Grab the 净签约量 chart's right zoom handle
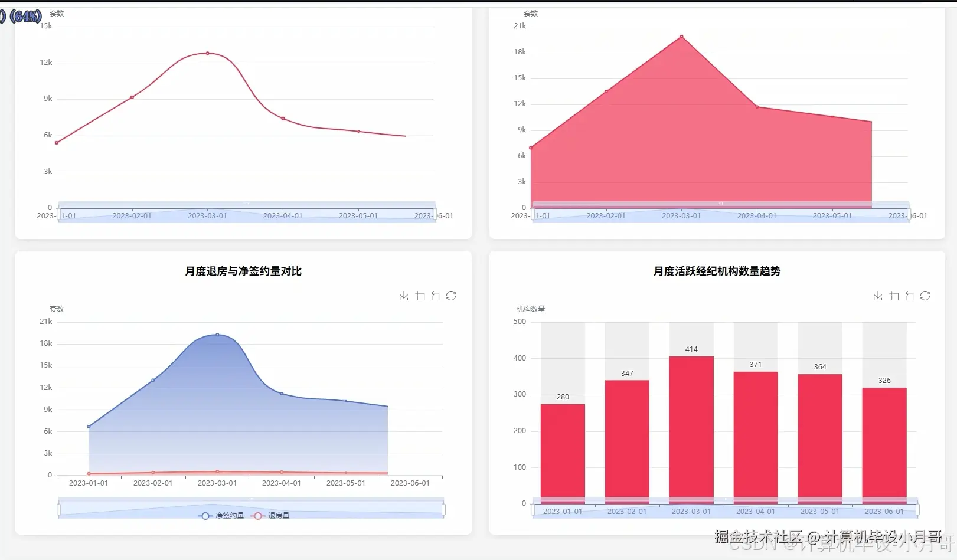This screenshot has width=957, height=560. (x=443, y=509)
